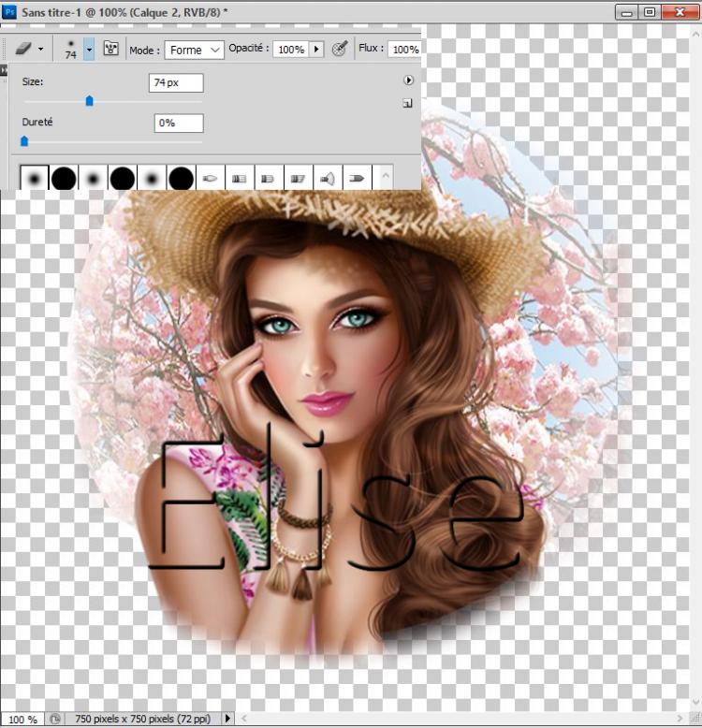Open the Opacité slider arrow button
The height and width of the screenshot is (728, 702).
coord(315,50)
